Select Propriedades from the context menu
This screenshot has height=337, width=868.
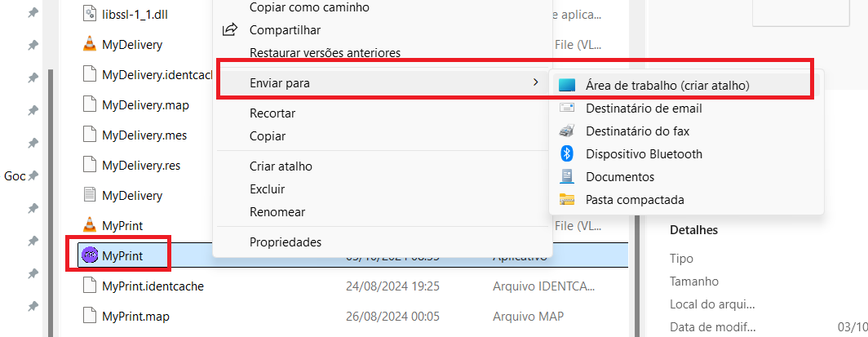pos(286,242)
